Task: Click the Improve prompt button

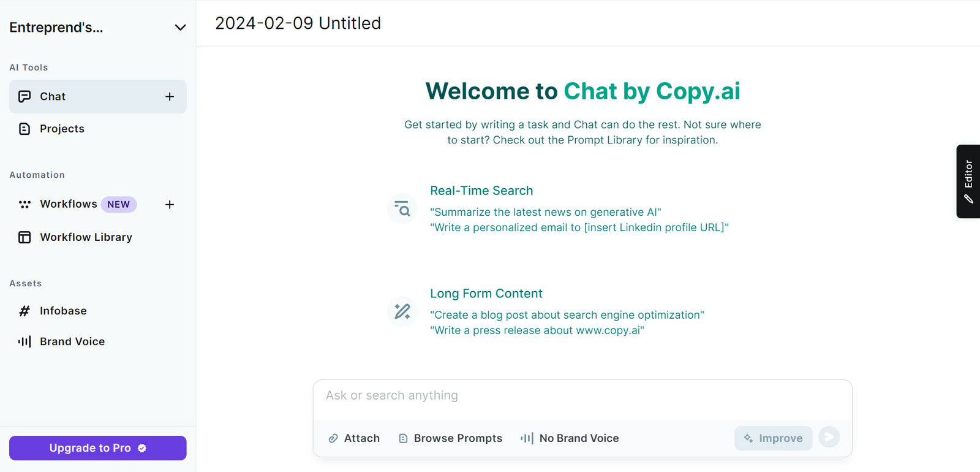Action: pos(774,438)
